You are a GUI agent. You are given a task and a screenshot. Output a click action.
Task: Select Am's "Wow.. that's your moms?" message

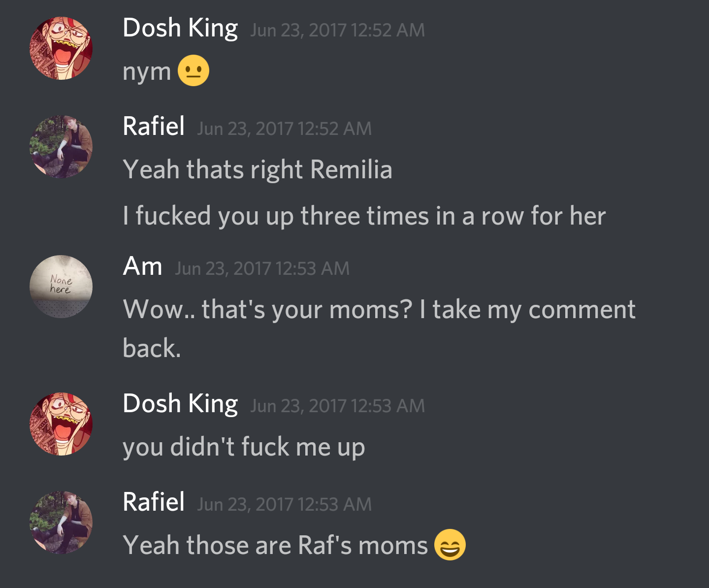(x=379, y=328)
